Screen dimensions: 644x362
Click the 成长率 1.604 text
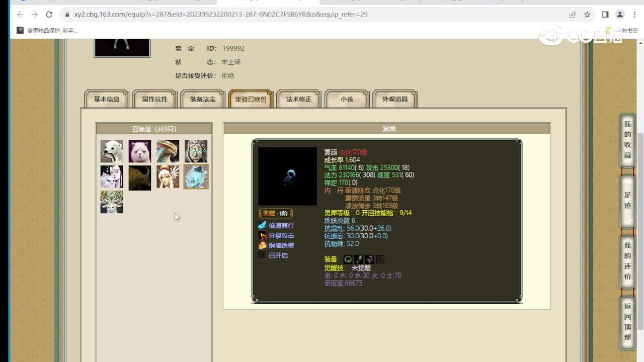pyautogui.click(x=342, y=160)
